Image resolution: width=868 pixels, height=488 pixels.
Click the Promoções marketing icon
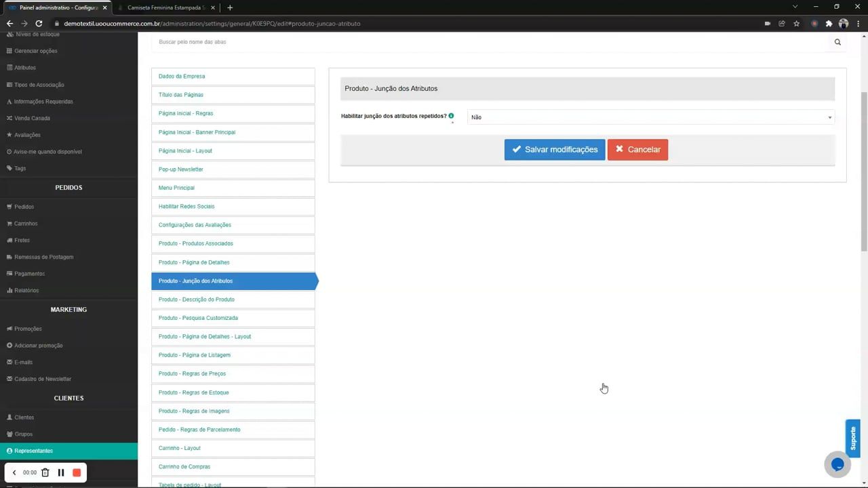click(9, 329)
